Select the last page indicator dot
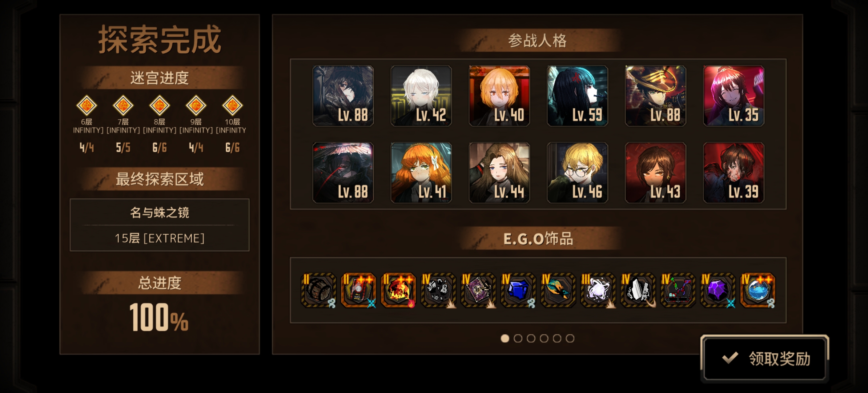Viewport: 868px width, 393px height. coord(570,338)
